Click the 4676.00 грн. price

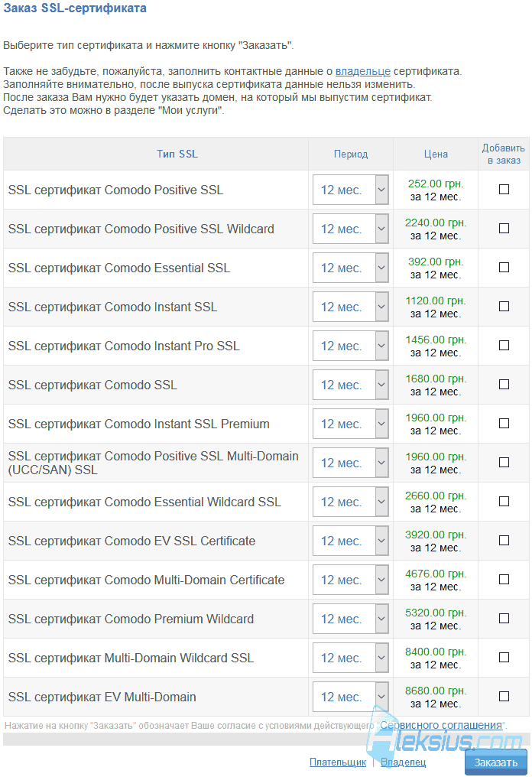pyautogui.click(x=436, y=574)
